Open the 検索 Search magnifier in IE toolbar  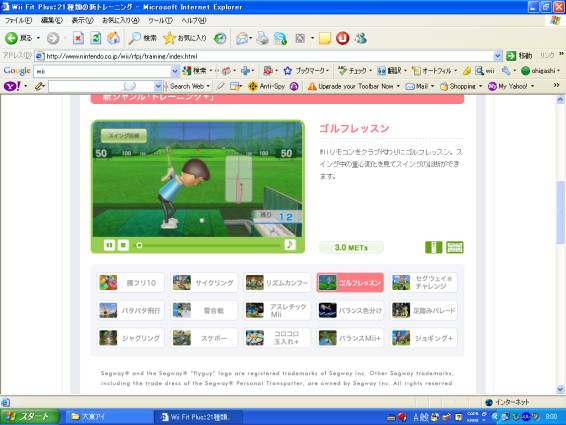point(143,38)
